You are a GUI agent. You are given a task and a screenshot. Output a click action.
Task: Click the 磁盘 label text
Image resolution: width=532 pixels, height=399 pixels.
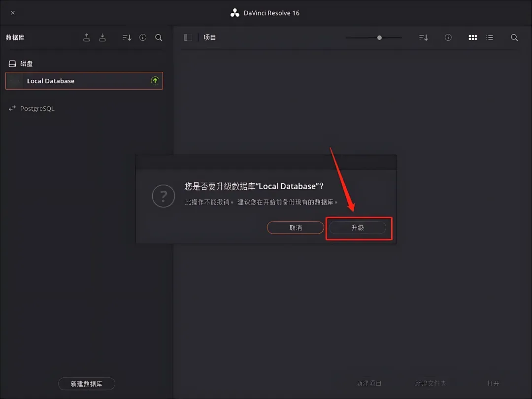tap(27, 64)
